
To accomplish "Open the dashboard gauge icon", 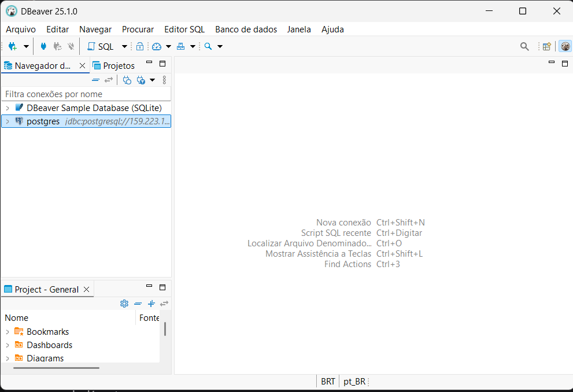I will [157, 46].
